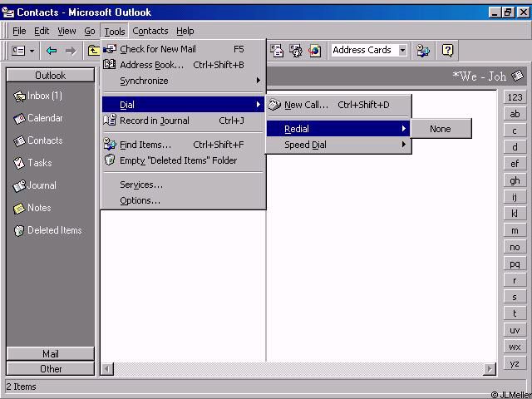Image resolution: width=532 pixels, height=399 pixels.
Task: Jump to the m index tab
Action: 515,230
